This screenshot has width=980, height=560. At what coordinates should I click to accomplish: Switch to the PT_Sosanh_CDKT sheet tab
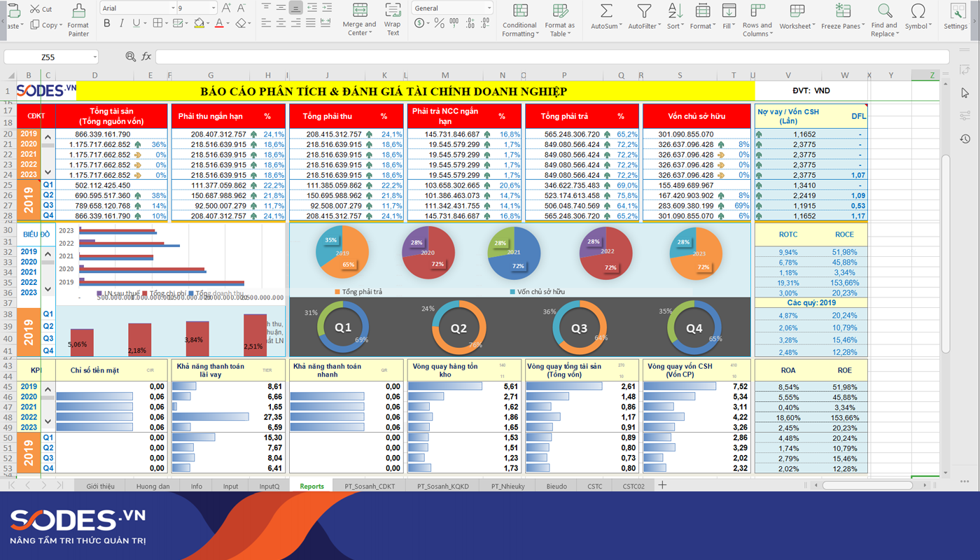(370, 486)
